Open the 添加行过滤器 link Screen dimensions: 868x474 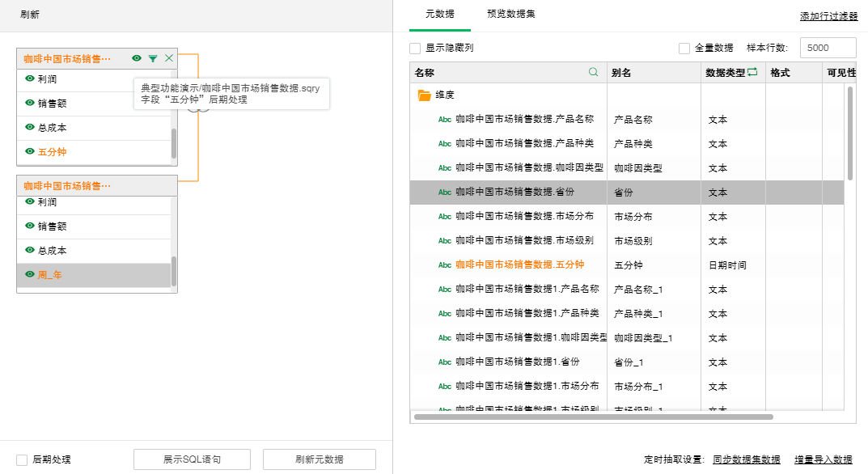click(828, 16)
